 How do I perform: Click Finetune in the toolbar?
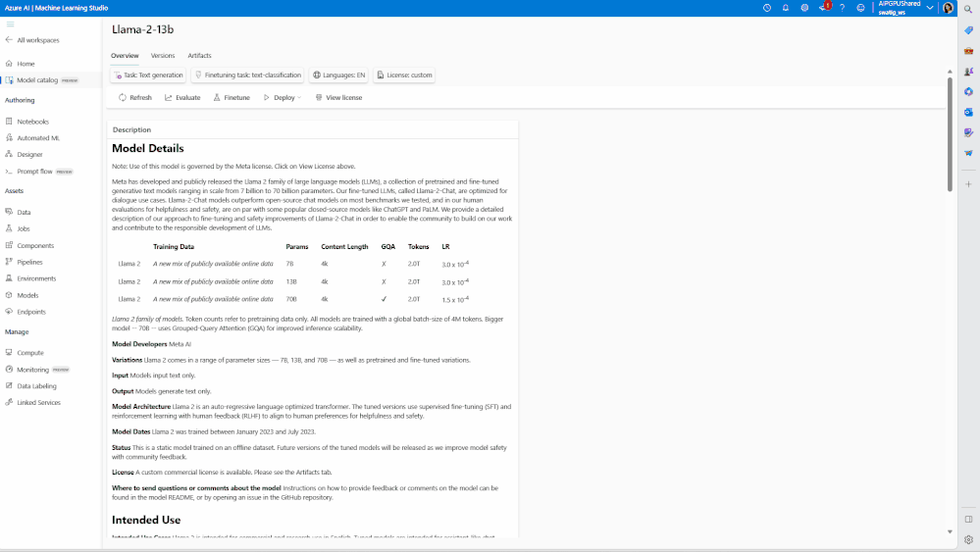pos(232,97)
